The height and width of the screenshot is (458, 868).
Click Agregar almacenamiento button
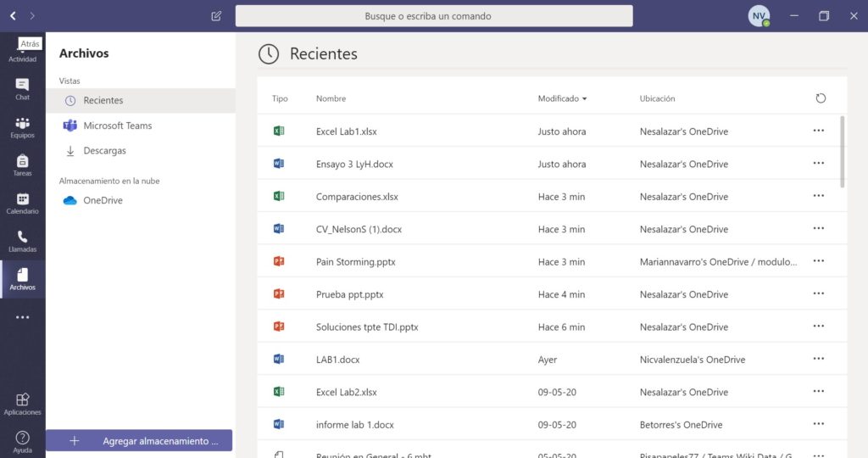pos(139,441)
